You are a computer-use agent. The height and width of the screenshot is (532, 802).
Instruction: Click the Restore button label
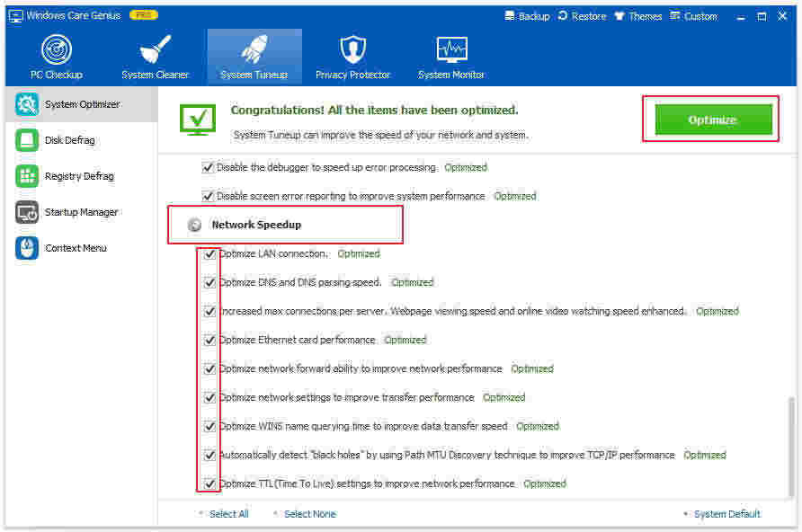coord(589,16)
